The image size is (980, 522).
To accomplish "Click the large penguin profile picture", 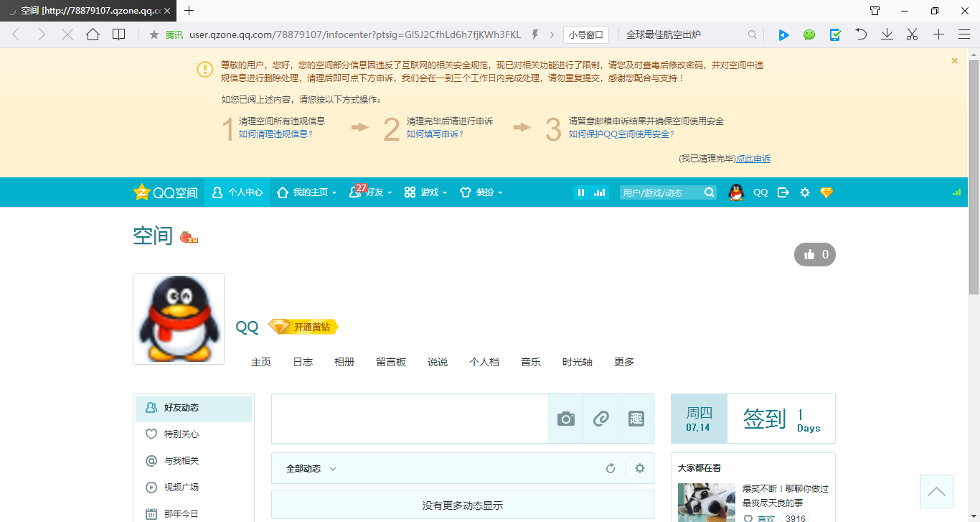I will click(x=179, y=319).
